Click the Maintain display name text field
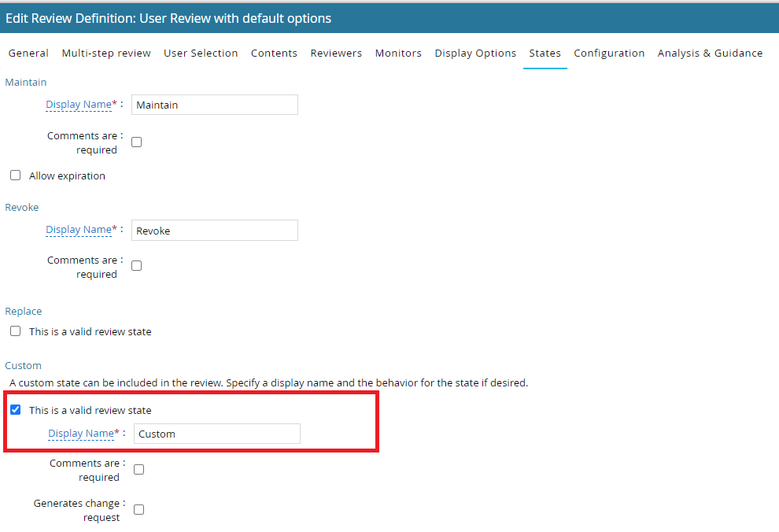Viewport: 779px width, 532px height. [x=214, y=105]
